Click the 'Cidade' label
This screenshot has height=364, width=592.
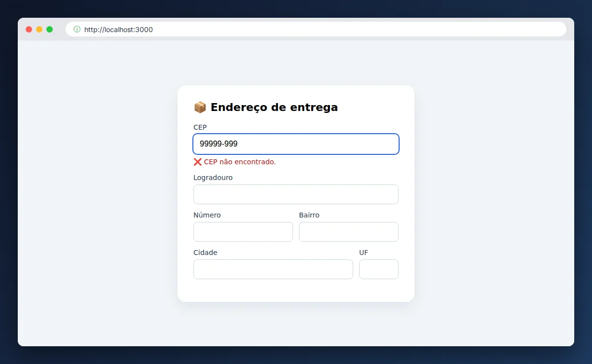pos(205,253)
